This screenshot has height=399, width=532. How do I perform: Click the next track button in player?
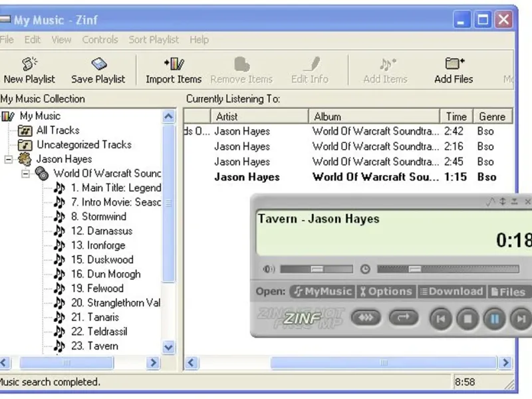(521, 319)
